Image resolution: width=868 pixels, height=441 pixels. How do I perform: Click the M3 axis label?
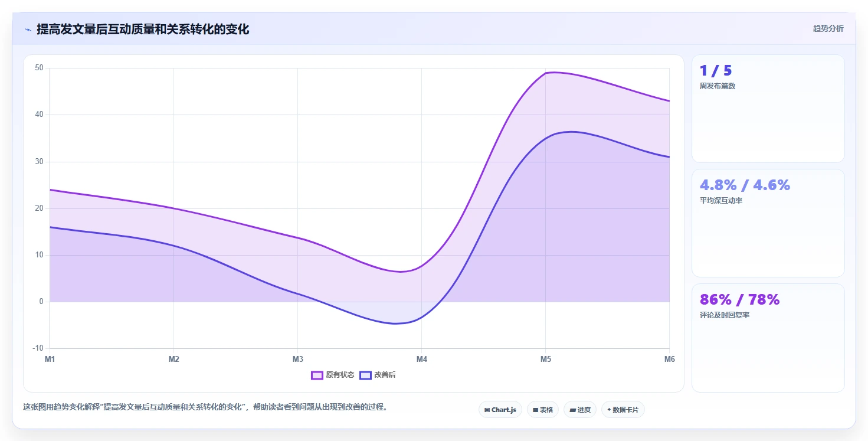click(x=297, y=359)
